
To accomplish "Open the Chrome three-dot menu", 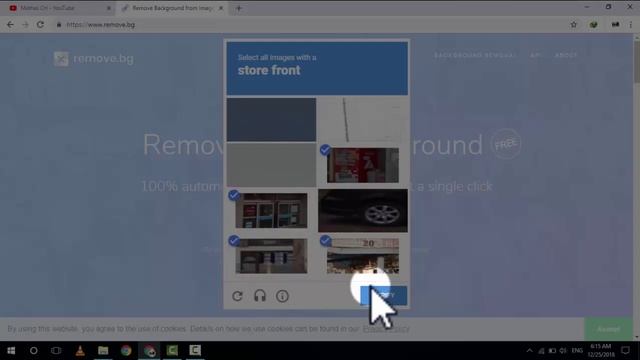I will point(631,25).
